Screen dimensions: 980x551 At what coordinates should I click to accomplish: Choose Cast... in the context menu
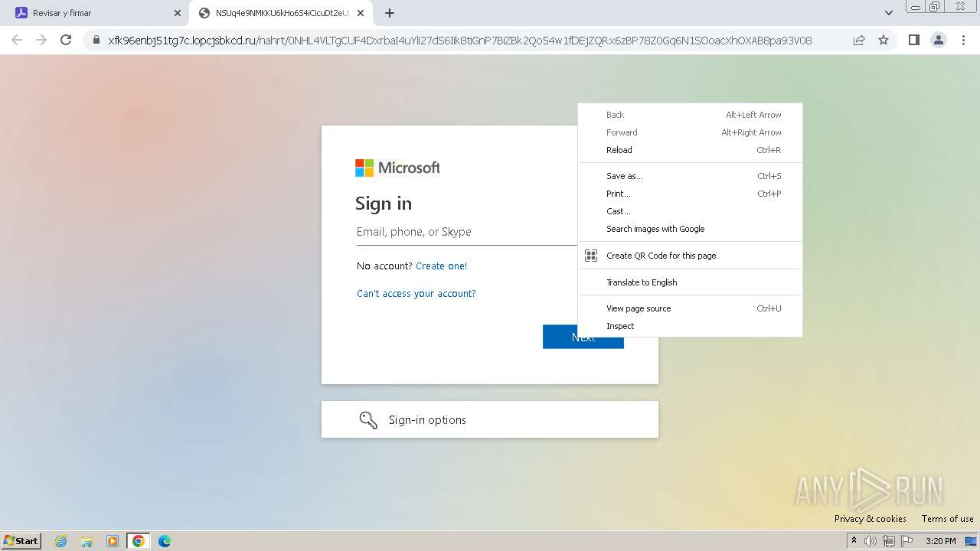click(690, 211)
